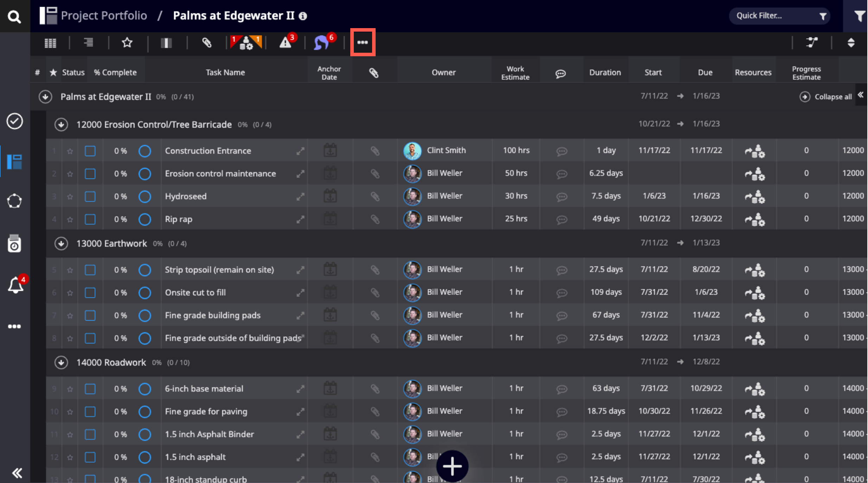The height and width of the screenshot is (483, 868).
Task: Click the favorites star toolbar icon
Action: (127, 43)
